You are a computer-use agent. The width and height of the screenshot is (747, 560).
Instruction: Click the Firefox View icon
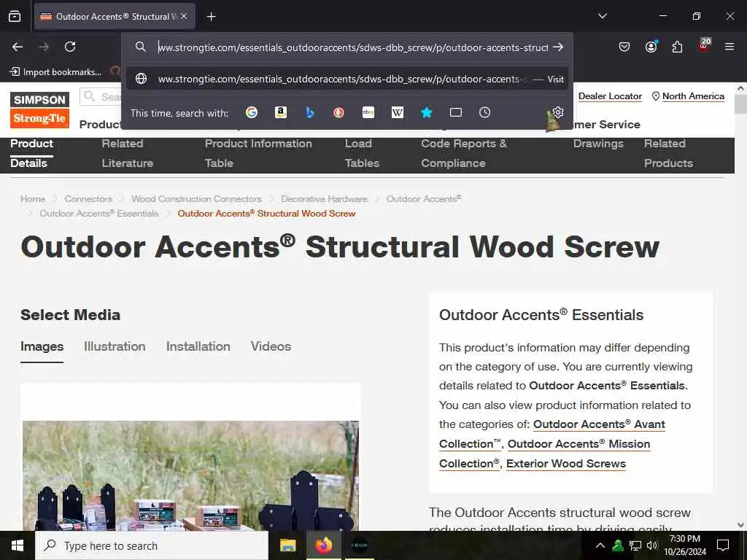(x=15, y=16)
